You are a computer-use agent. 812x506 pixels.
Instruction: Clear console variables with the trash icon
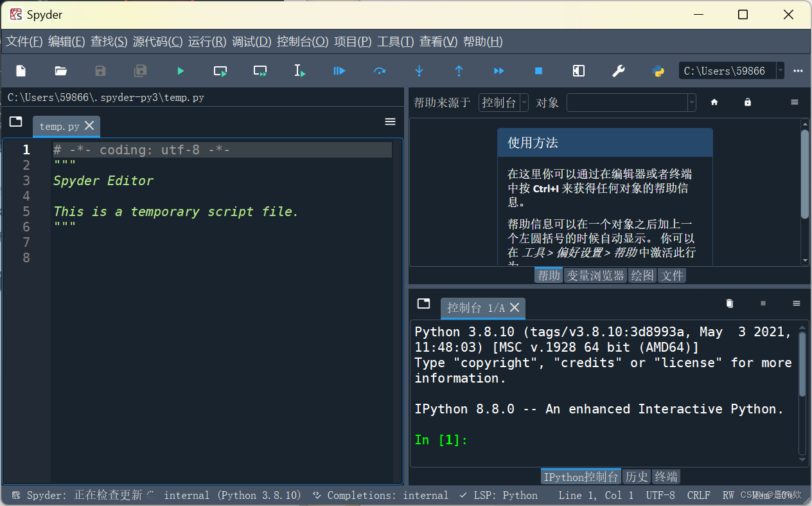pos(730,303)
